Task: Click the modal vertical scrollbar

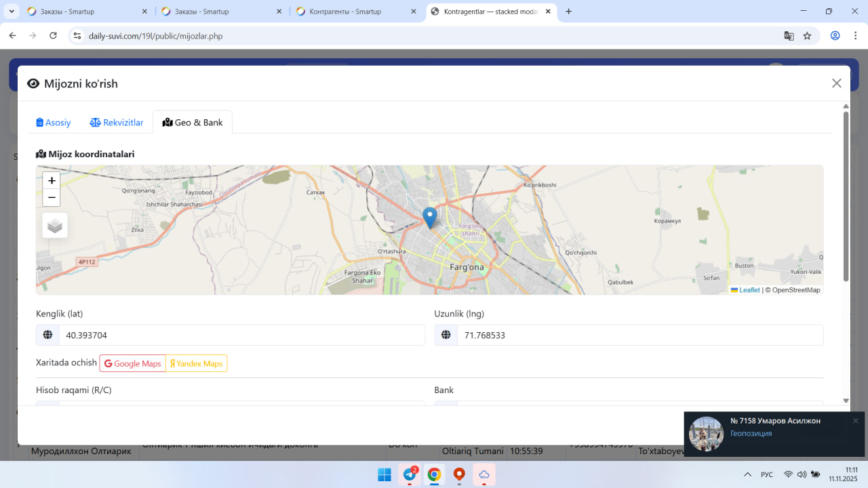Action: [846, 197]
